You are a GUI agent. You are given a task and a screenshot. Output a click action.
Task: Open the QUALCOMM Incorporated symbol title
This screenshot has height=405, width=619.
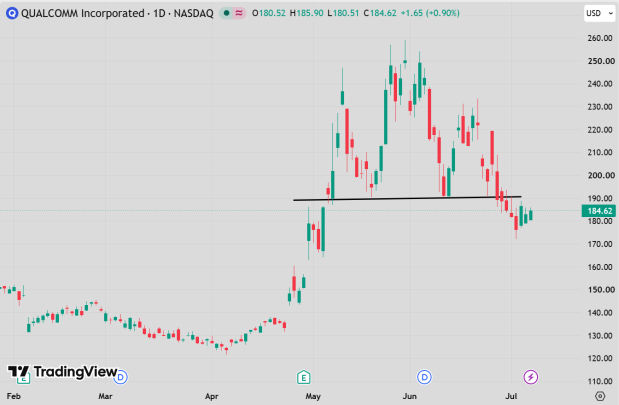[x=117, y=13]
